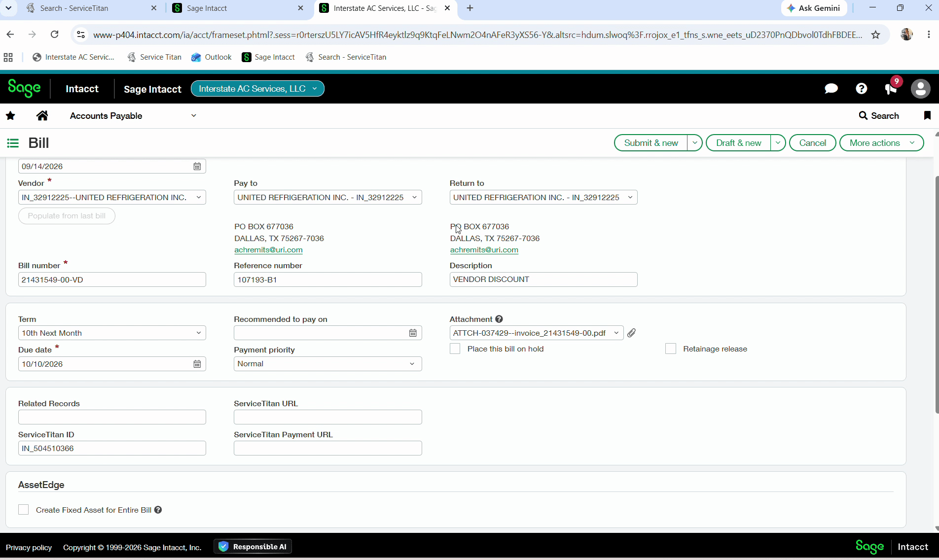This screenshot has width=939, height=560.
Task: Open the Service Titan bookmark
Action: click(x=154, y=57)
